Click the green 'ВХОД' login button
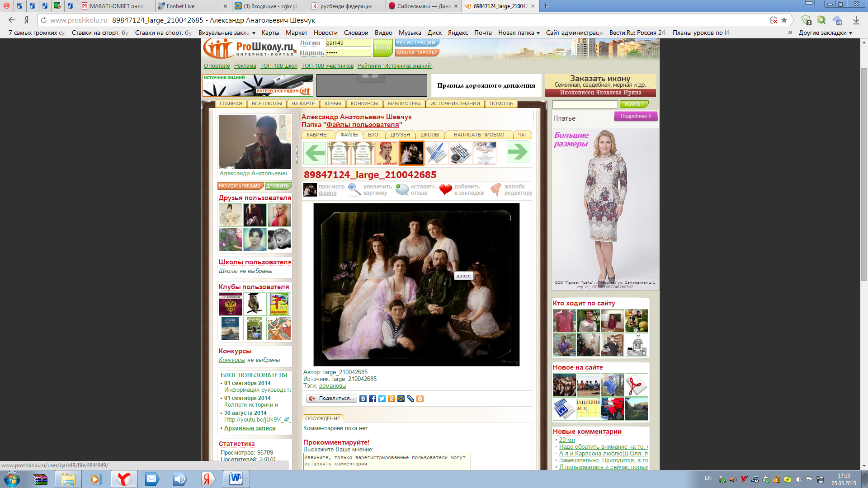The image size is (868, 488). 382,47
